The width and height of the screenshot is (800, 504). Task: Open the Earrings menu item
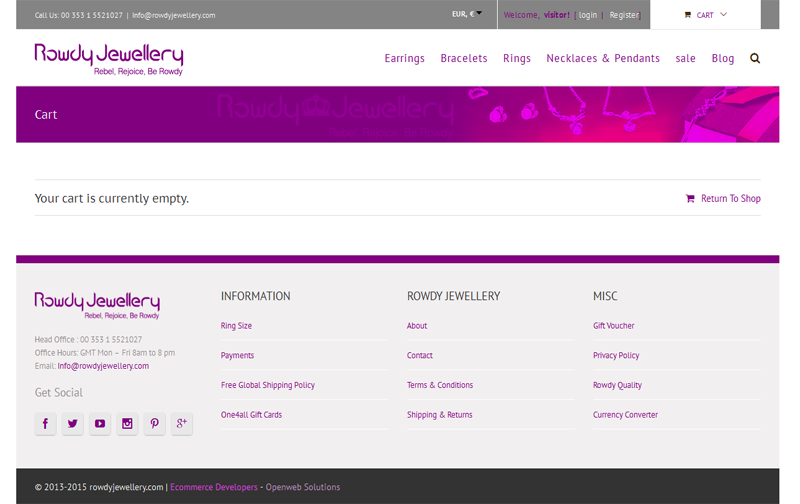point(404,58)
